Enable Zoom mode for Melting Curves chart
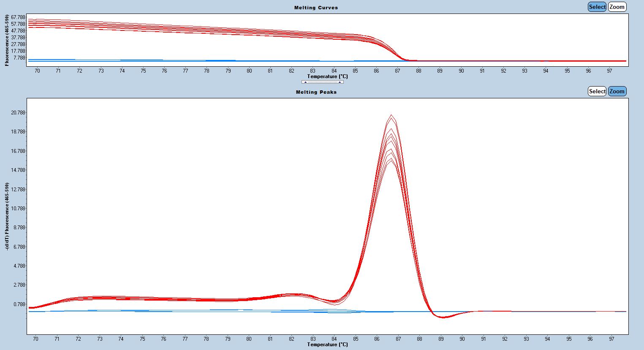The width and height of the screenshot is (644, 350). point(617,7)
